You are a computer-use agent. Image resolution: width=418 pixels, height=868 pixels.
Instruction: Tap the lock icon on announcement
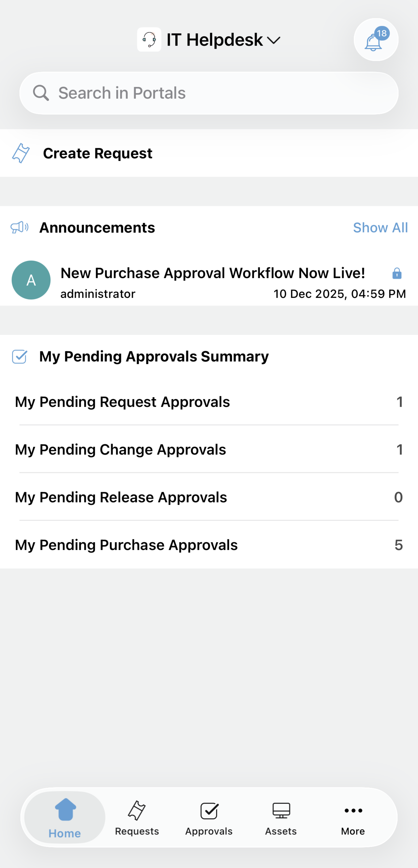(x=397, y=273)
